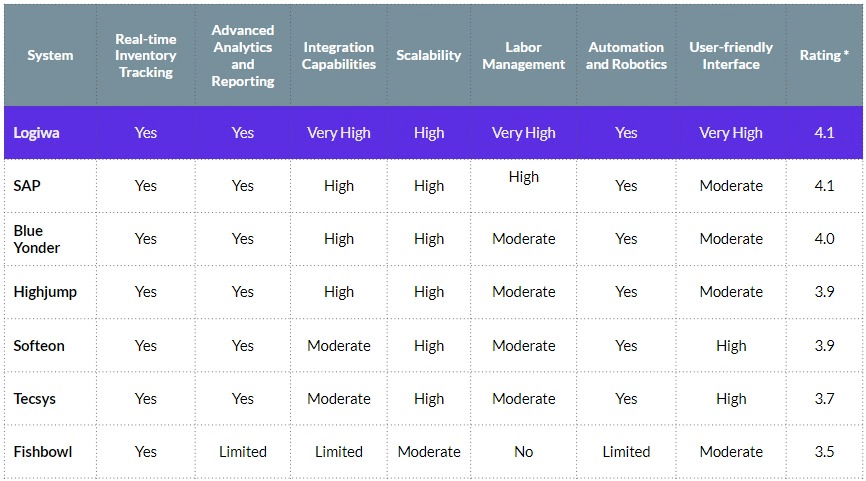Select the Integration Capabilities column header
866x481 pixels.
pyautogui.click(x=339, y=55)
